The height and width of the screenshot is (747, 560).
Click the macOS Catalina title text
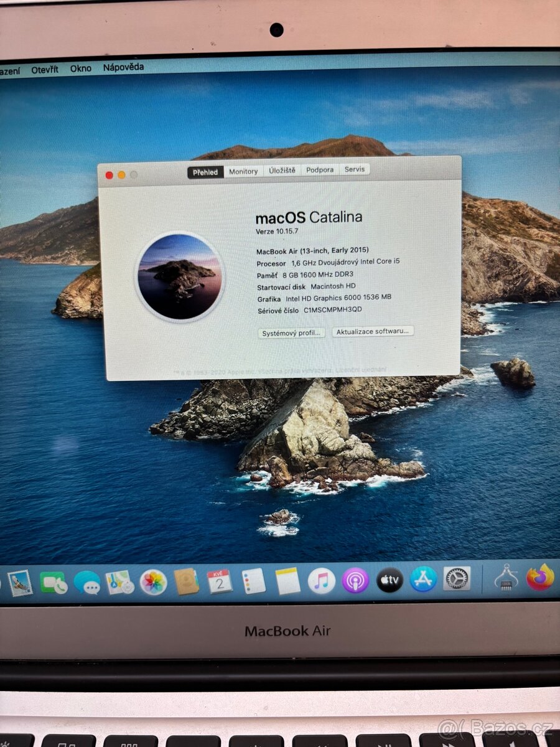coord(309,217)
